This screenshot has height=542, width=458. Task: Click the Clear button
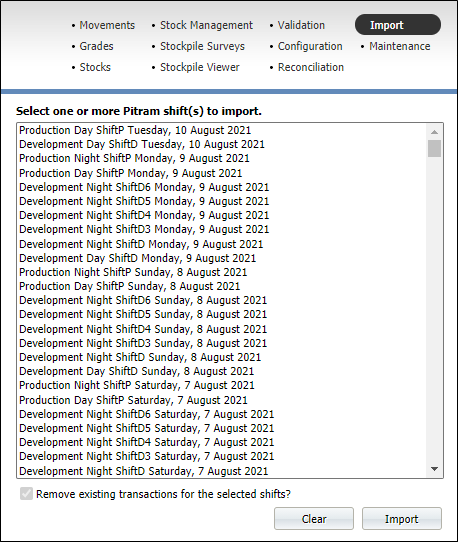[314, 518]
